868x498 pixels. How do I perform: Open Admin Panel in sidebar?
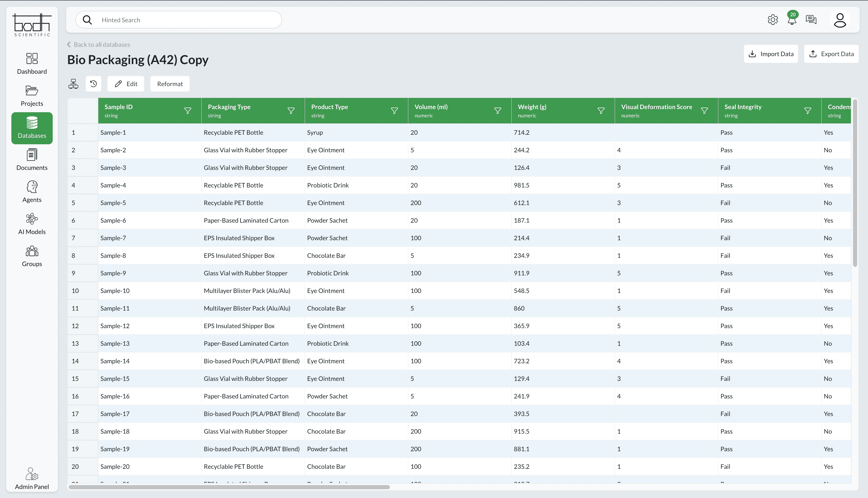pos(32,479)
